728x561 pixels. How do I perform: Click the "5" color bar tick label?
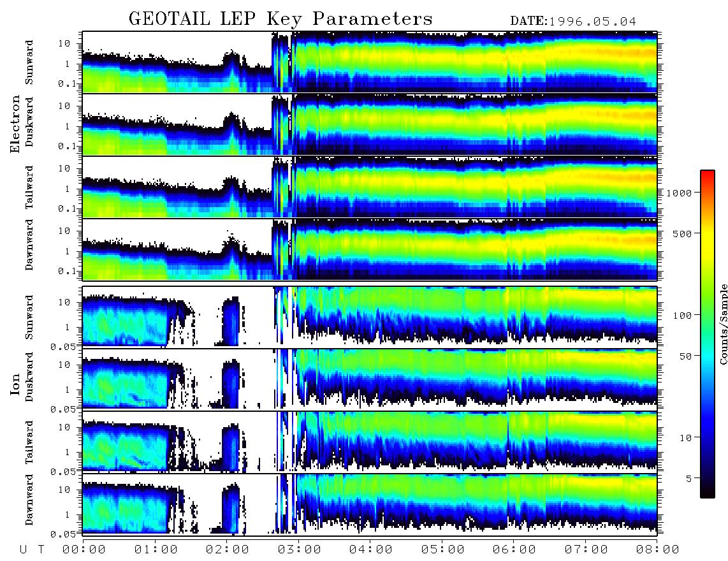(x=688, y=478)
